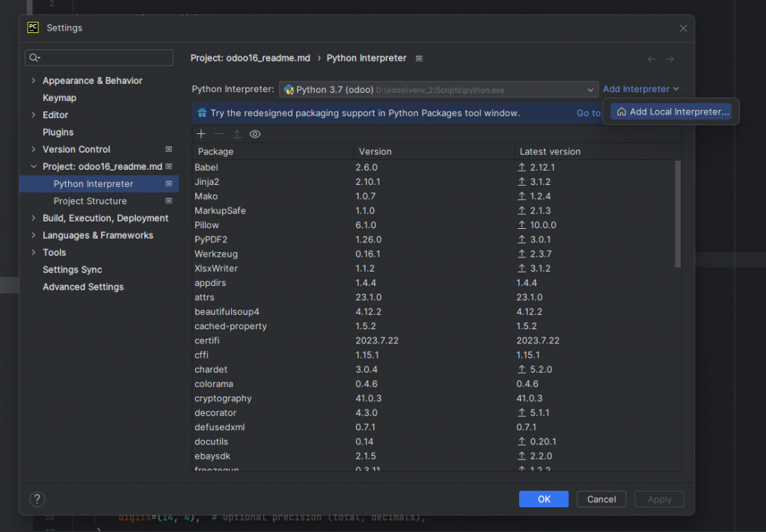Expand the Tools section
Screen dimensions: 766x532
[33, 252]
